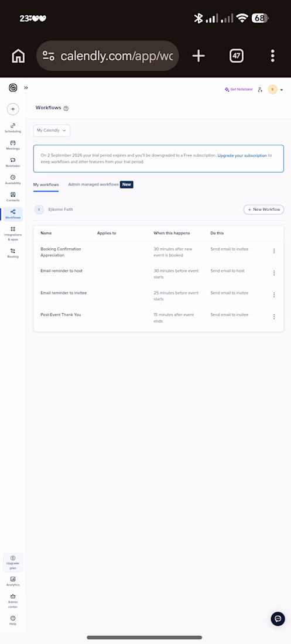Click 'Send email to host' cell

click(227, 271)
